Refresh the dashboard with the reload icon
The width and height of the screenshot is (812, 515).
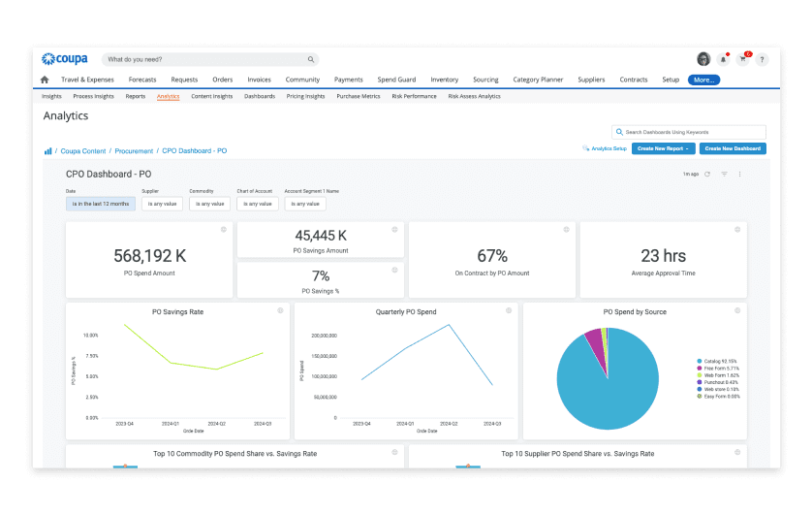point(707,174)
